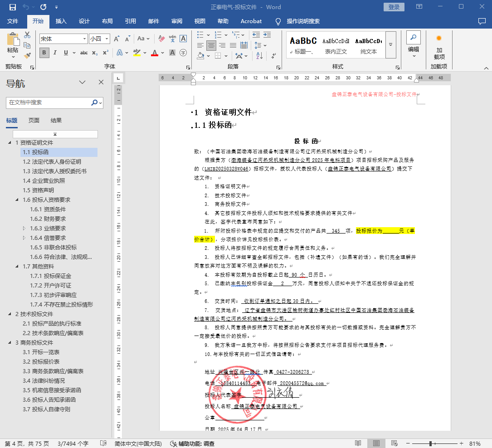Viewport: 492px width, 448px height.
Task: Open the 布局 (Layout) ribbon tab
Action: pos(107,21)
